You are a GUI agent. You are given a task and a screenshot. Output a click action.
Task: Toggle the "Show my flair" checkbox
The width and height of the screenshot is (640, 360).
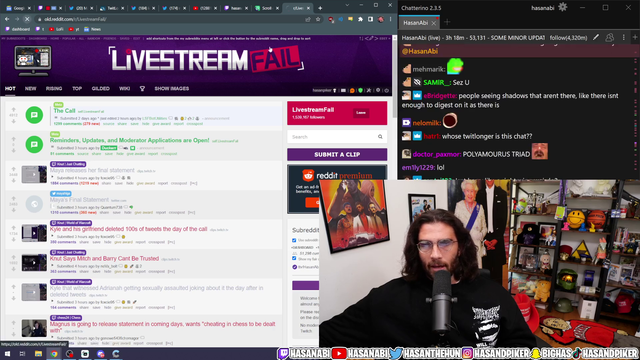294,258
